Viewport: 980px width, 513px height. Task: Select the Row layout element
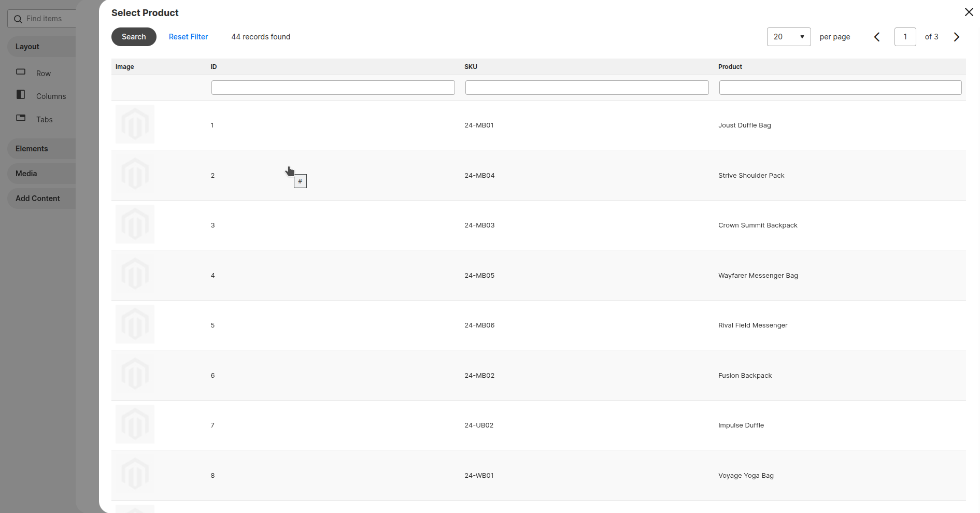[43, 73]
